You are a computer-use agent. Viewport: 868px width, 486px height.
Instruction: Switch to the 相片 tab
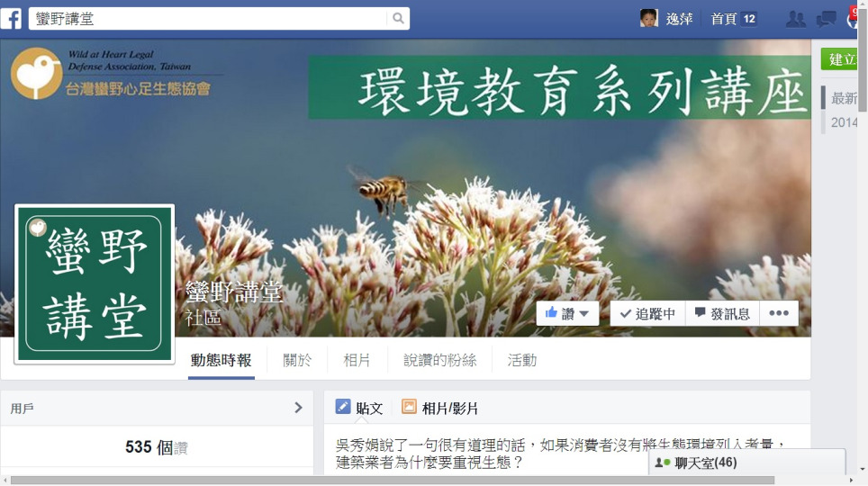[357, 360]
